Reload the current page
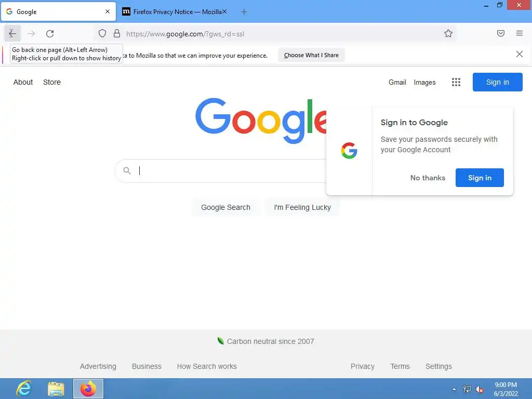Screen dimensions: 532x399 (50, 33)
